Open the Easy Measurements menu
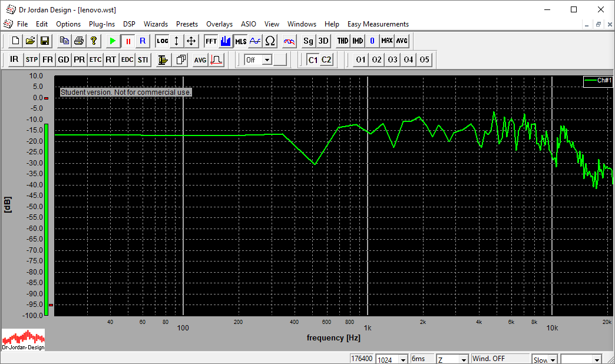This screenshot has width=615, height=364. 378,24
